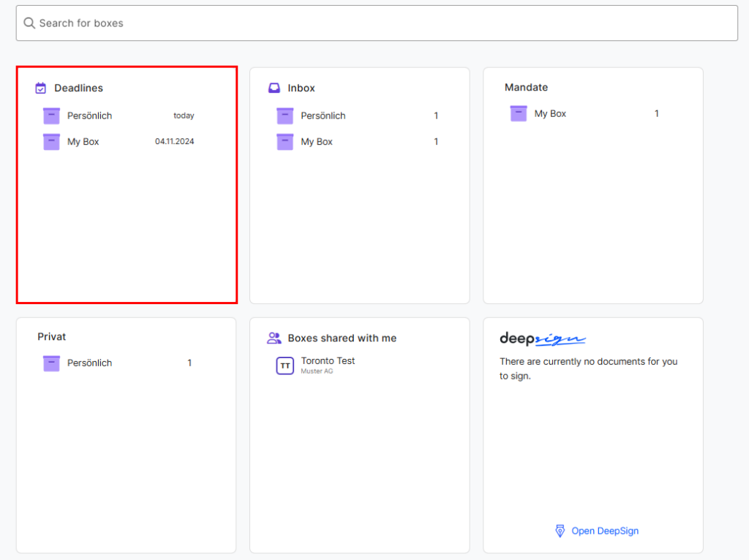Image resolution: width=749 pixels, height=560 pixels.
Task: Click the My Box icon in the Inbox card
Action: pos(284,141)
